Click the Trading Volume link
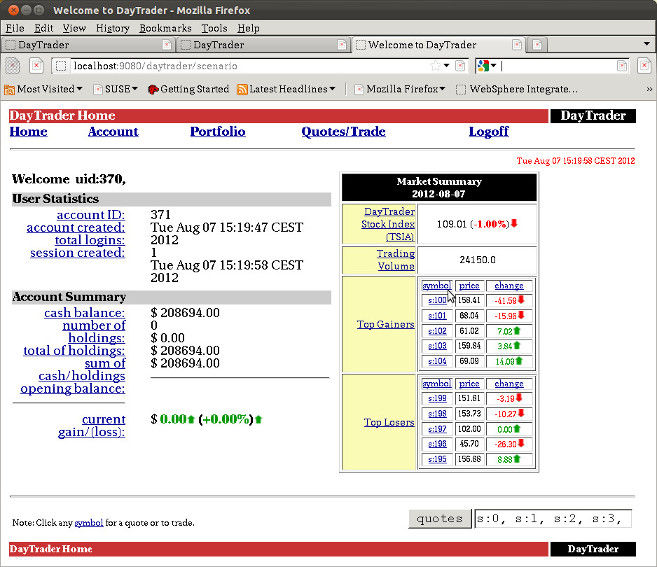Viewport: 657px width, 567px height. tap(396, 260)
